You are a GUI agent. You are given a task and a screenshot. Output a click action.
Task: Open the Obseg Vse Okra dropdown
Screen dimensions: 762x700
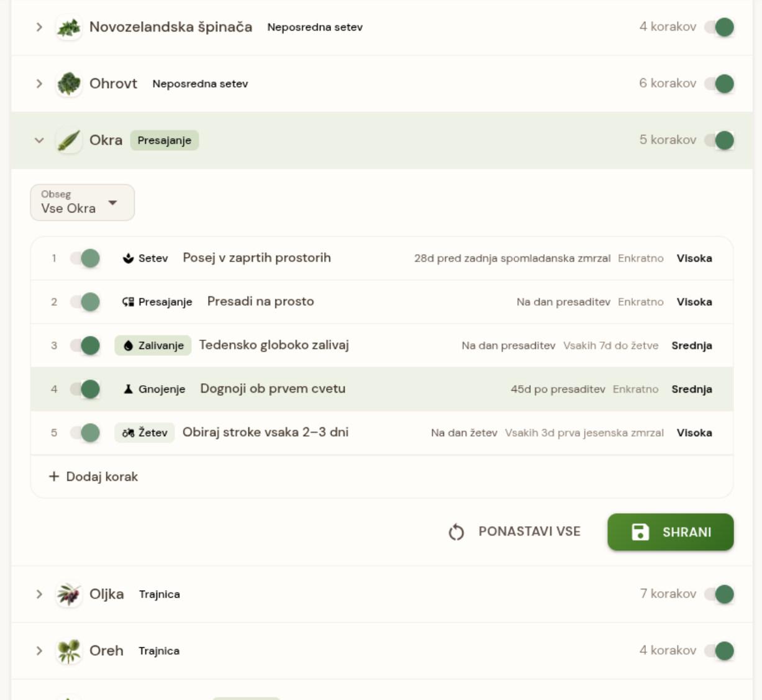pos(83,202)
